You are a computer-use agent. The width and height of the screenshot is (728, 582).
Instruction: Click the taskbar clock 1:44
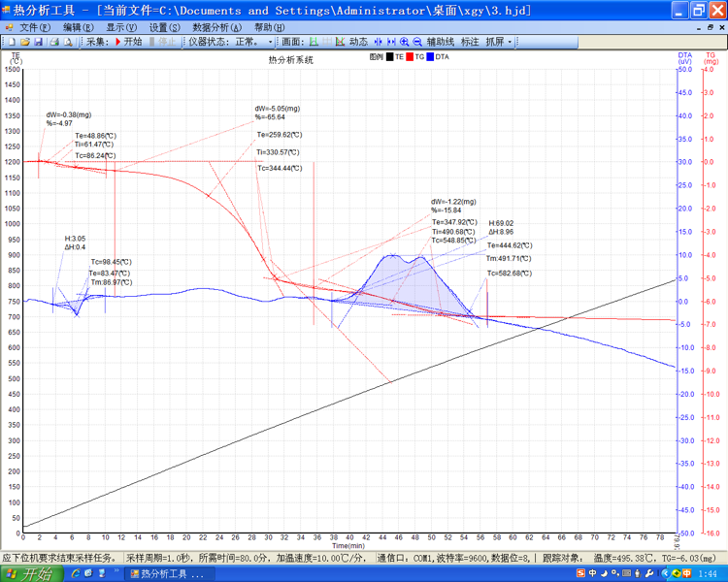[708, 574]
